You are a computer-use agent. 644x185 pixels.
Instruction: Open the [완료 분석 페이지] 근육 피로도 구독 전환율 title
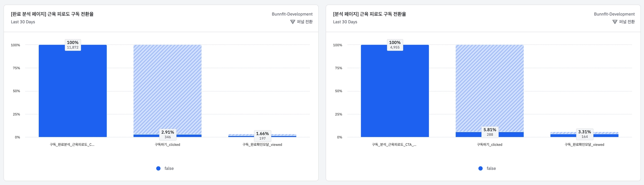(52, 14)
